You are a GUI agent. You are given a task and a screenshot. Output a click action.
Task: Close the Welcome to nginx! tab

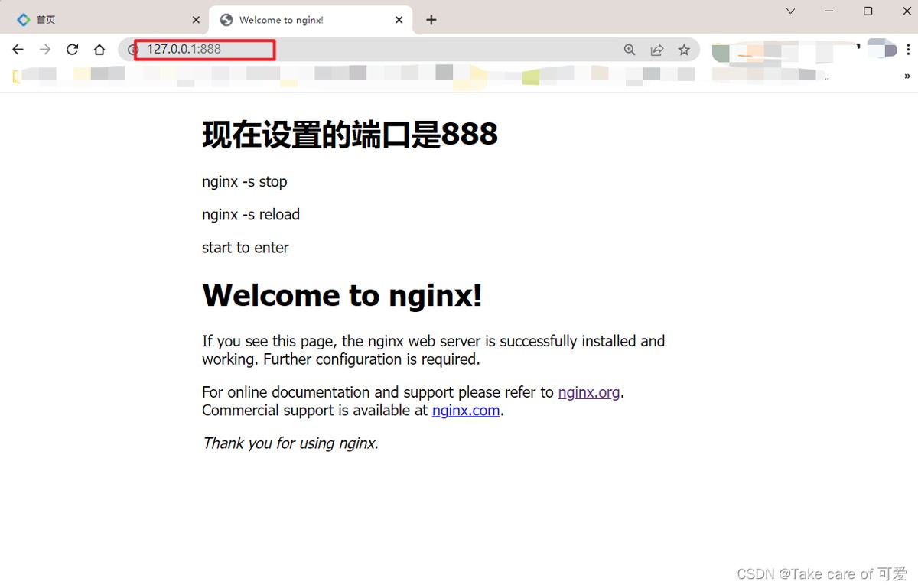[399, 20]
